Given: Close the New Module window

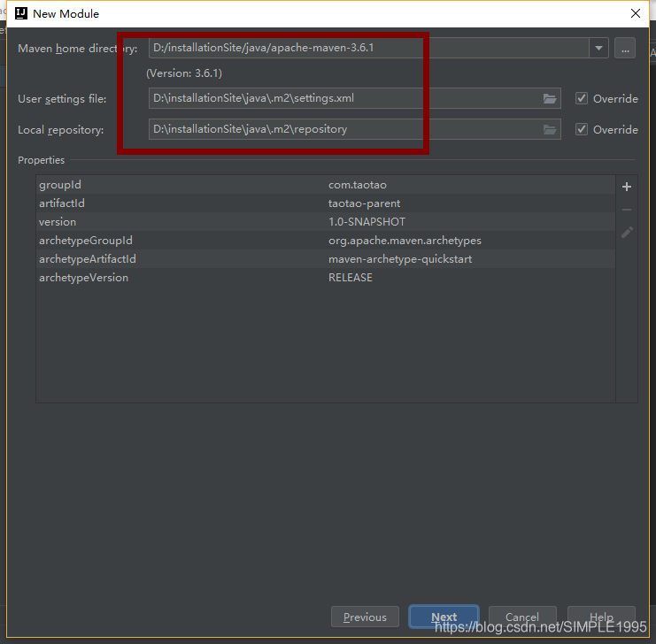Looking at the screenshot, I should (635, 13).
